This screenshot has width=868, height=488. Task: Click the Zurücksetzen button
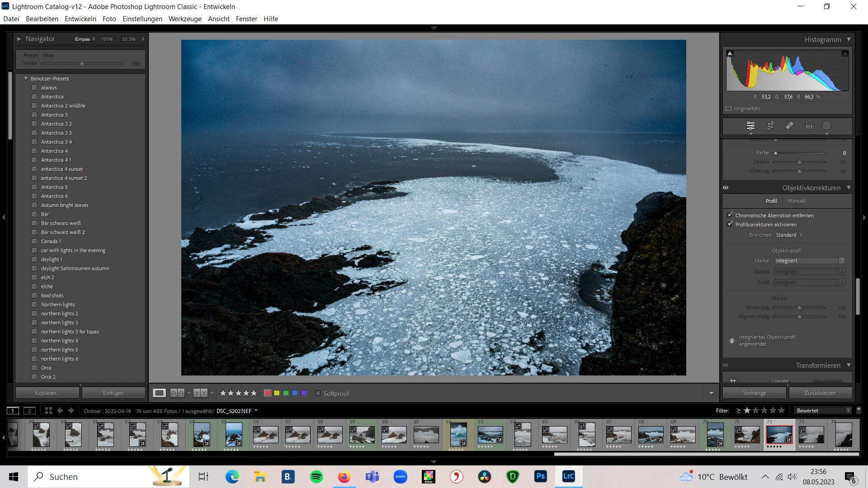(820, 393)
